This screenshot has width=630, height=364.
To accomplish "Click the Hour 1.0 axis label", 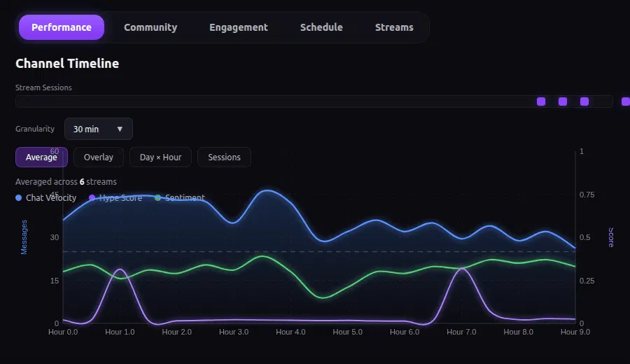I will click(120, 332).
